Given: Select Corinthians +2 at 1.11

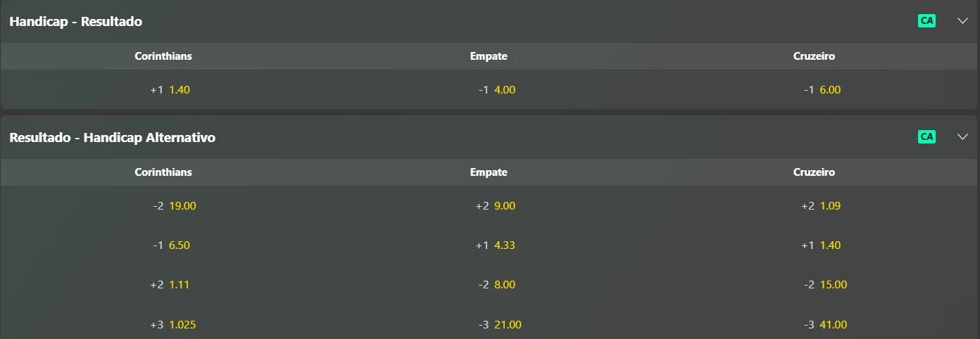Looking at the screenshot, I should pyautogui.click(x=170, y=285).
